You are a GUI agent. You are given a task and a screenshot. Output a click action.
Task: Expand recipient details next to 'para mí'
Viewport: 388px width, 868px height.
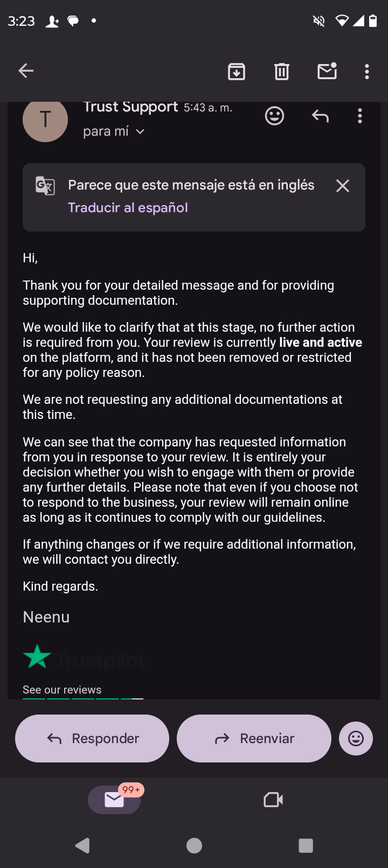[x=140, y=131]
